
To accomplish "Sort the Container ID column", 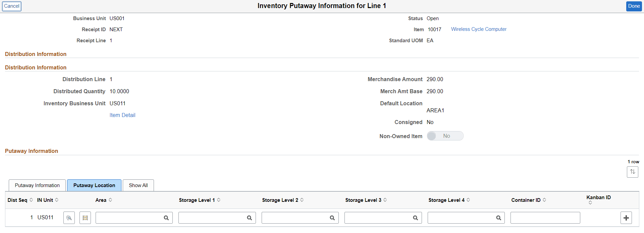I will click(544, 200).
